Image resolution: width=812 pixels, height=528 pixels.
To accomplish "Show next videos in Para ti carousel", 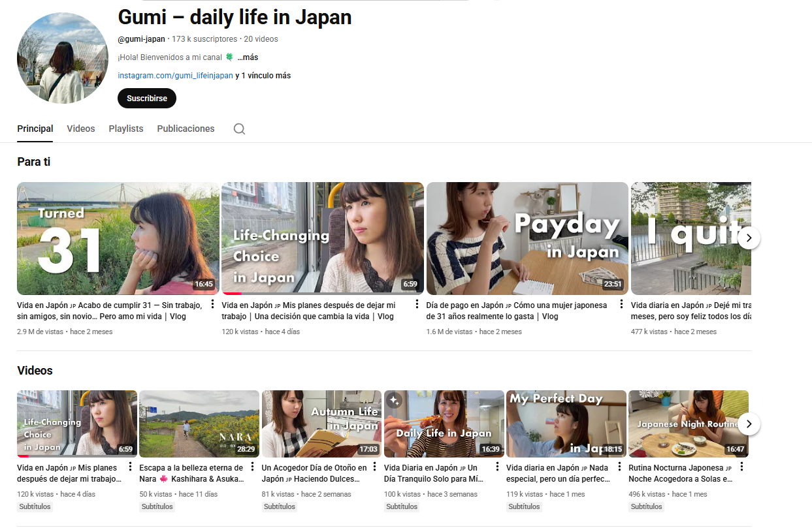I will (749, 238).
